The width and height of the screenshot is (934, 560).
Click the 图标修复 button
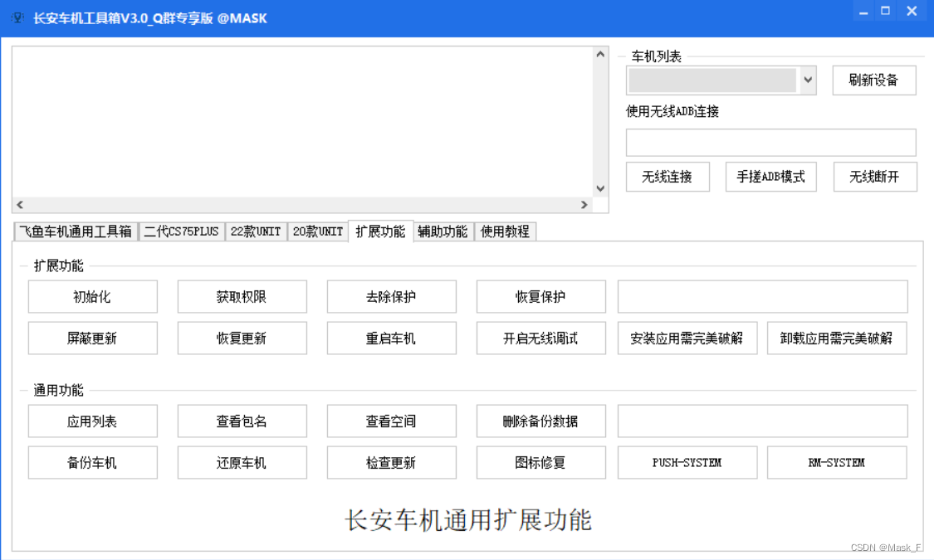[x=540, y=462]
